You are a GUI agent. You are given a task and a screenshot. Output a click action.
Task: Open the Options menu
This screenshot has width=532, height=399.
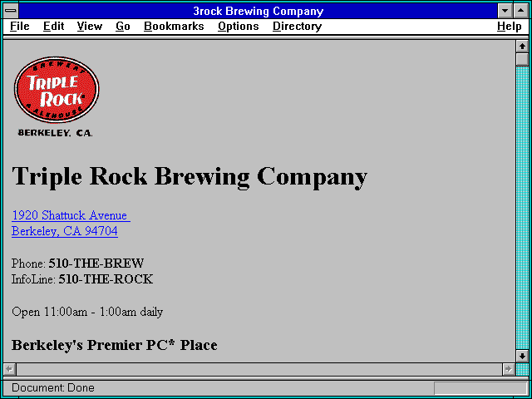tap(239, 27)
